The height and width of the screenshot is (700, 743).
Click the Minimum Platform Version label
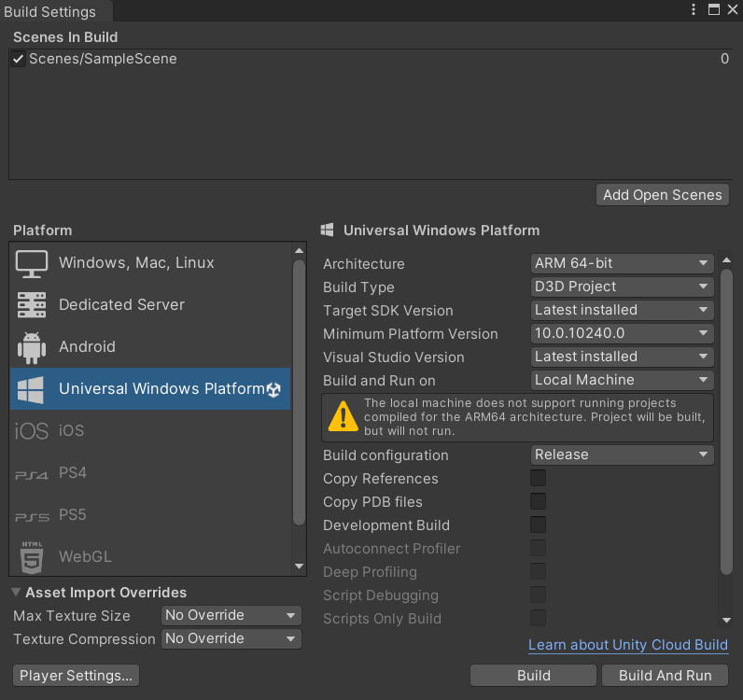[411, 333]
